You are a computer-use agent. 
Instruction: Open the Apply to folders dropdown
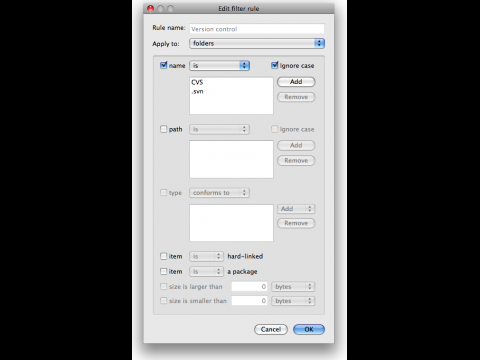coord(257,43)
